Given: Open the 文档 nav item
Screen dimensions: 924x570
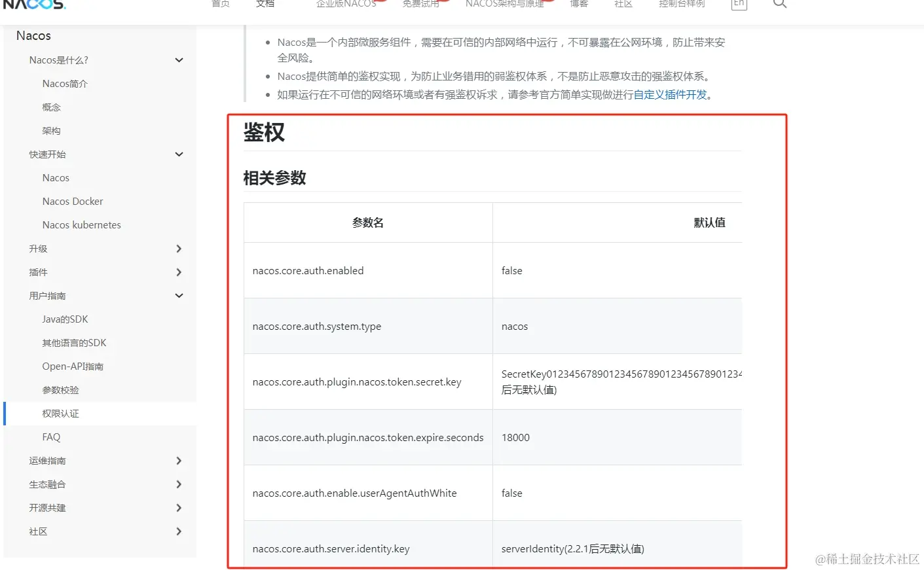Looking at the screenshot, I should coord(265,4).
